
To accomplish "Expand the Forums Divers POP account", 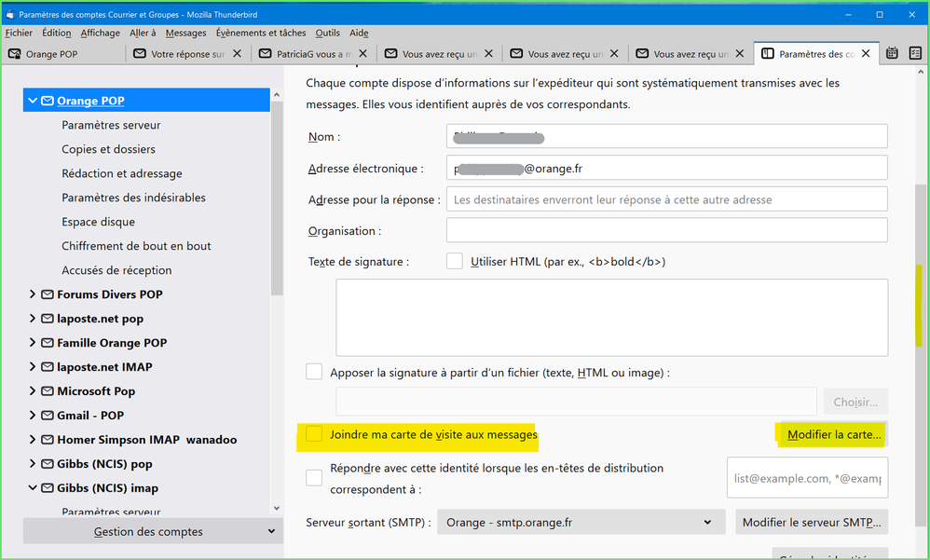I will click(33, 294).
